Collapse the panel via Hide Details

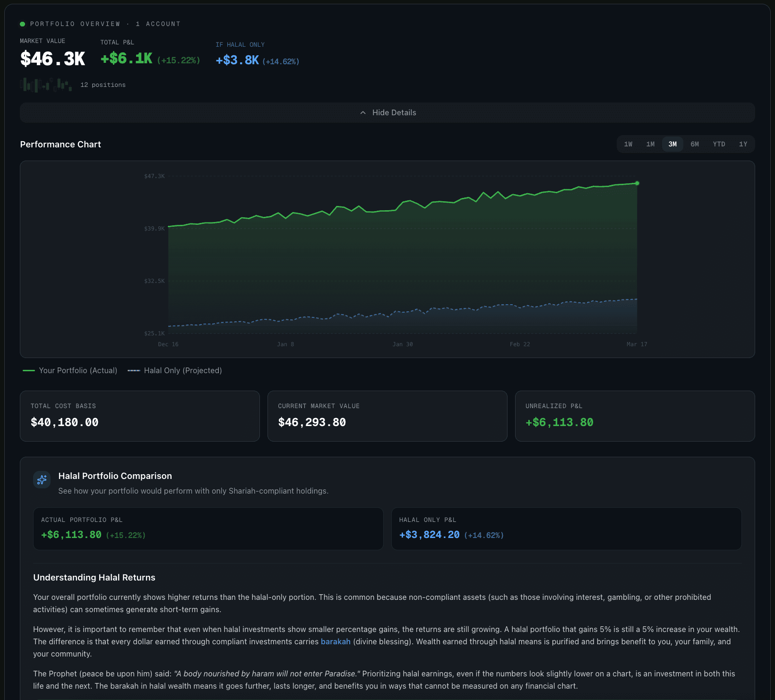tap(394, 112)
